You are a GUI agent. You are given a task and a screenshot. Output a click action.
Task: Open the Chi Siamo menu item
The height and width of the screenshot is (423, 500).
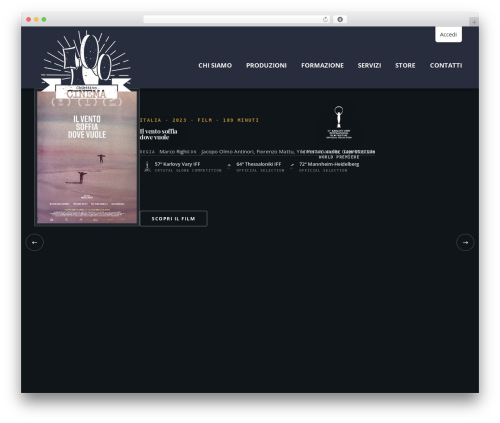point(215,65)
